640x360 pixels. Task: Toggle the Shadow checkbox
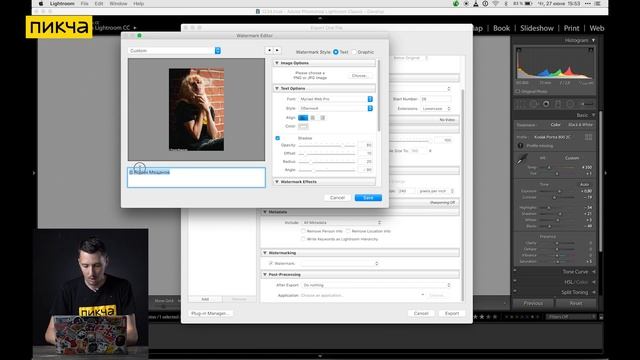click(278, 138)
